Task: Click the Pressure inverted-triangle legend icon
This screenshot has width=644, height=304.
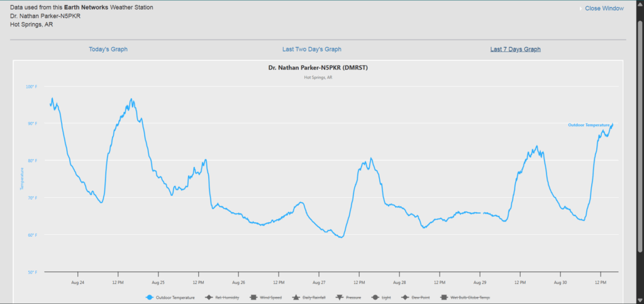Action: [x=340, y=298]
